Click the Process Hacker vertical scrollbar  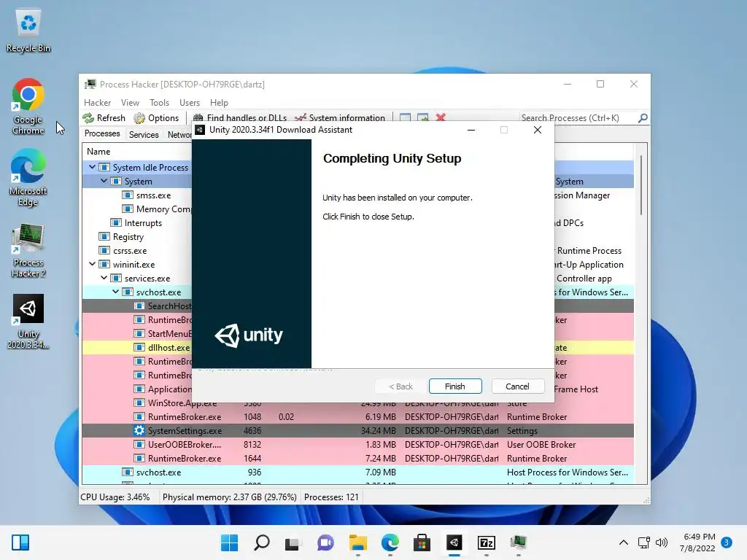click(641, 186)
